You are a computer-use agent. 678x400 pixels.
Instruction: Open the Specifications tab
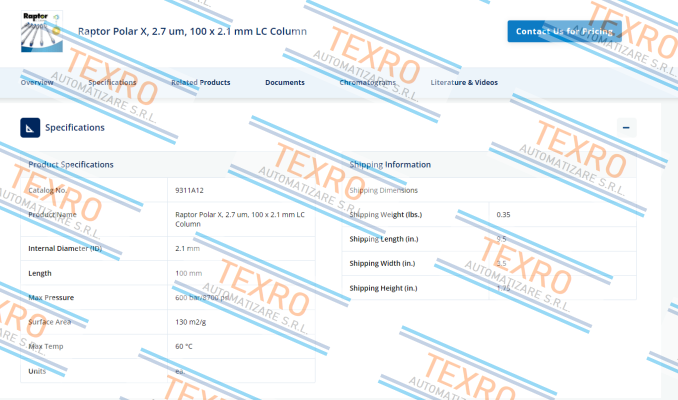[x=112, y=82]
